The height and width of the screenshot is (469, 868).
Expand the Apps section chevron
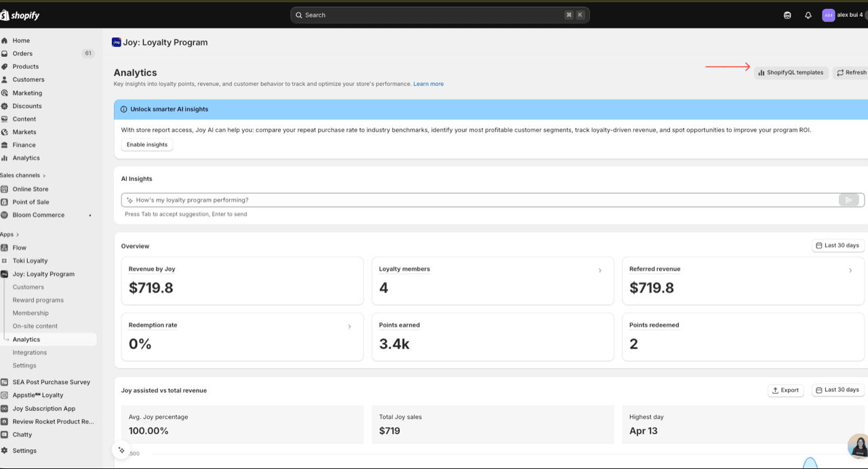(18, 234)
